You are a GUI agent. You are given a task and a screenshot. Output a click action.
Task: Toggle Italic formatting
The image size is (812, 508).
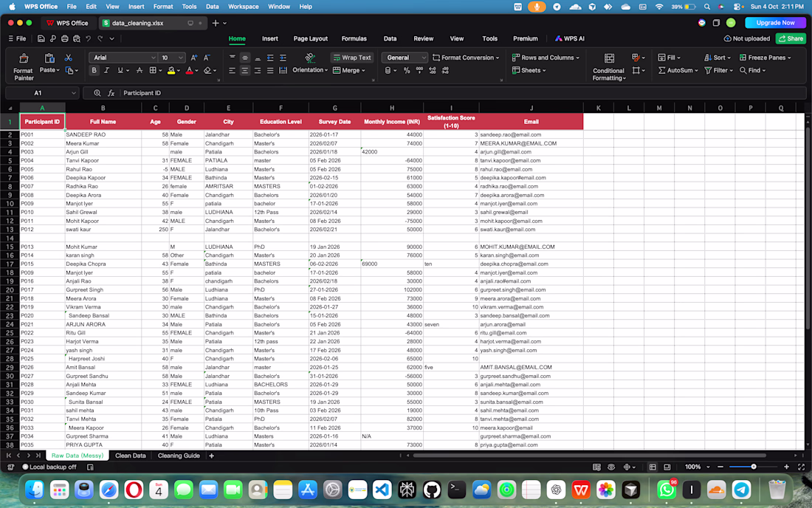107,70
